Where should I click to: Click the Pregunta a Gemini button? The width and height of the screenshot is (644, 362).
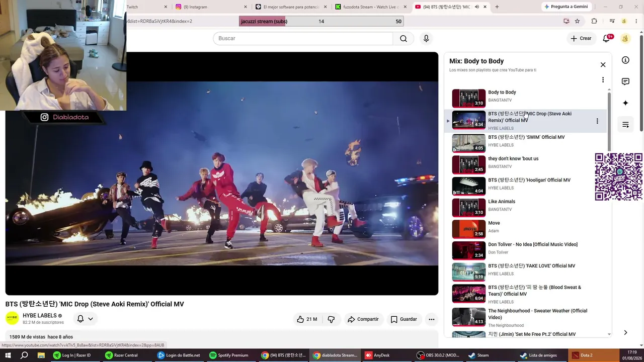pos(566,7)
